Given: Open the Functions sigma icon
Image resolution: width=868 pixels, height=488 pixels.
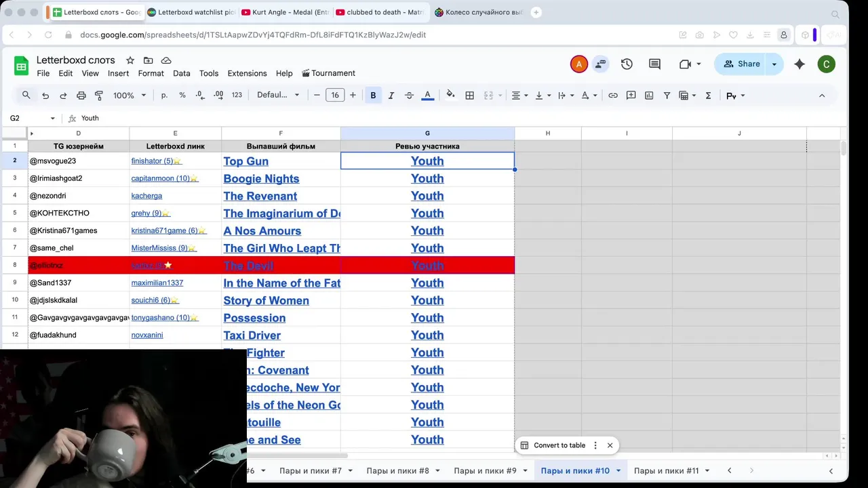Looking at the screenshot, I should point(708,96).
